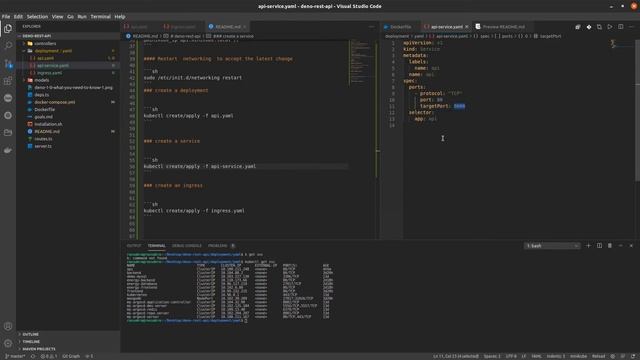Click the UTF-8 encoding status bar entry
Viewport: 640px width, 360px height.
pos(511,356)
